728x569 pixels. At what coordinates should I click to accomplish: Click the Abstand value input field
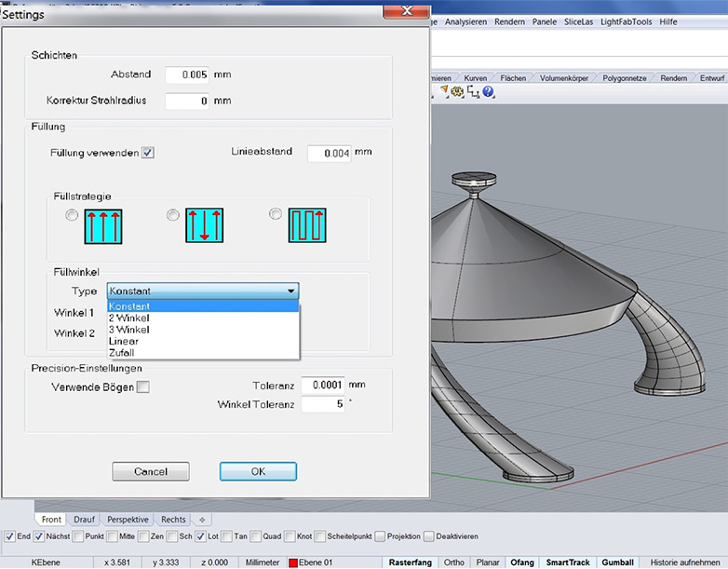(189, 75)
